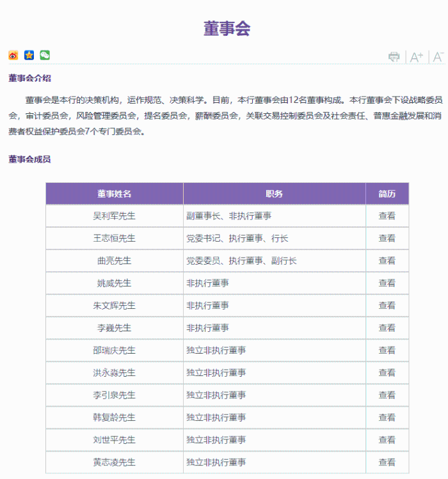This screenshot has width=448, height=479.
Task: Click the 董事会 page title
Action: point(227,28)
